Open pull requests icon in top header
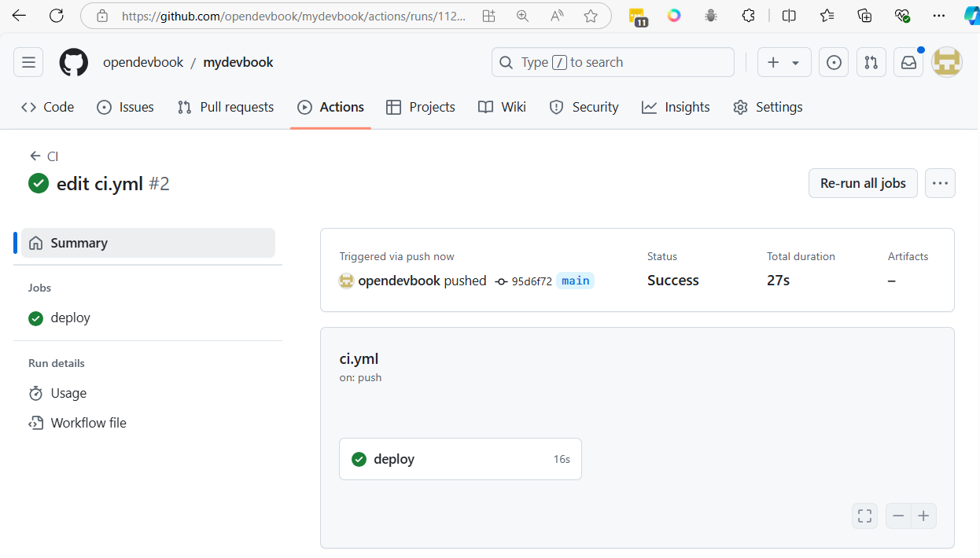 click(x=871, y=63)
